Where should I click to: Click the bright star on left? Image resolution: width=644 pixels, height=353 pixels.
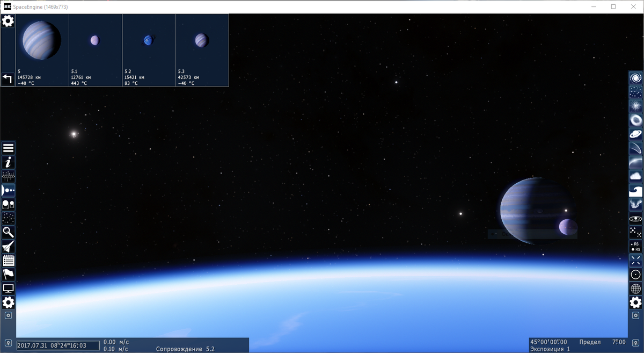click(74, 134)
